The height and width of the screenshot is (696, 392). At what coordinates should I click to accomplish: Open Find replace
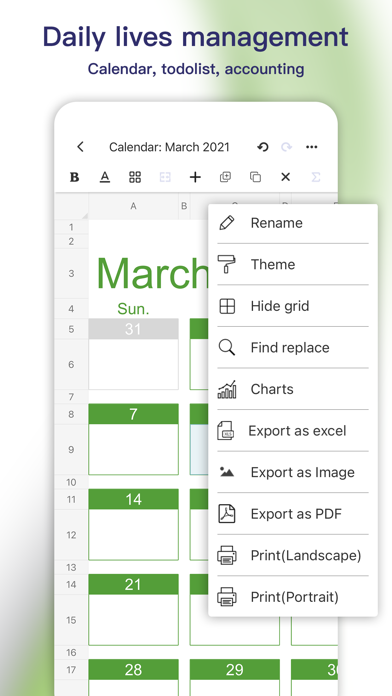coord(293,348)
